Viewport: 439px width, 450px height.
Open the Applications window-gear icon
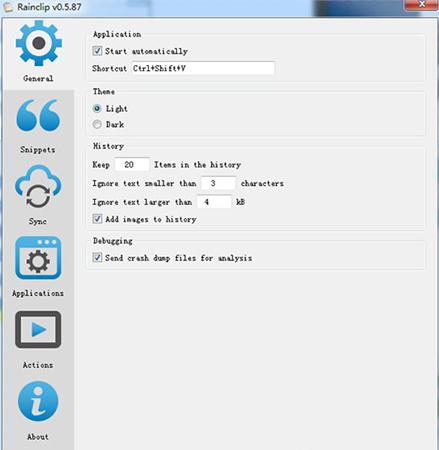click(x=38, y=258)
